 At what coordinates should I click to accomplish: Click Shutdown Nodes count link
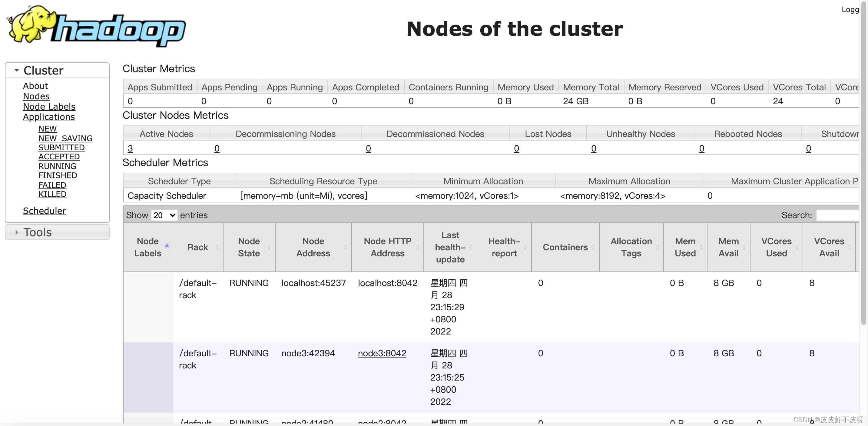pyautogui.click(x=809, y=148)
